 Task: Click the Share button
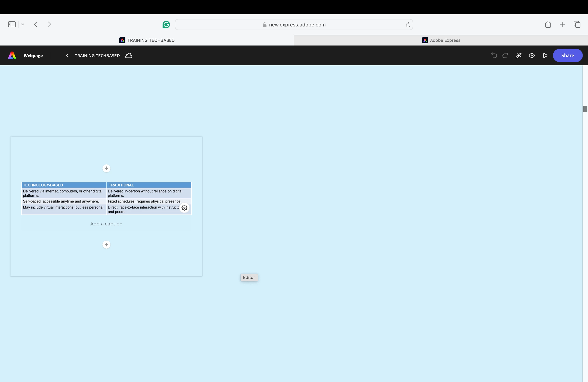coord(568,56)
